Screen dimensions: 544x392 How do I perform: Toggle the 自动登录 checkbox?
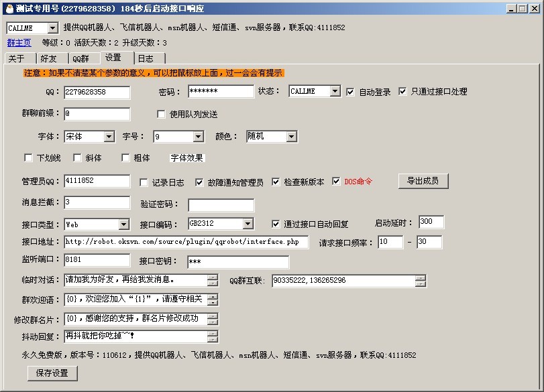point(350,92)
